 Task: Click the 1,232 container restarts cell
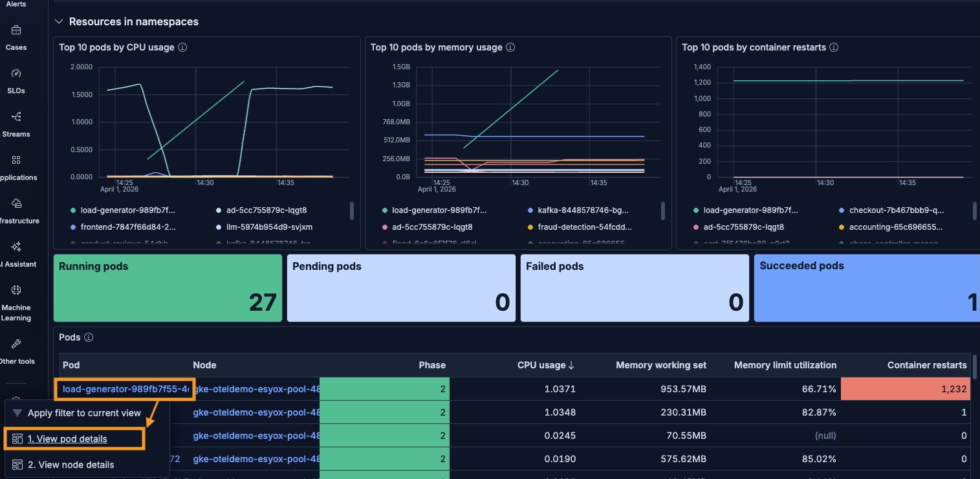[906, 389]
